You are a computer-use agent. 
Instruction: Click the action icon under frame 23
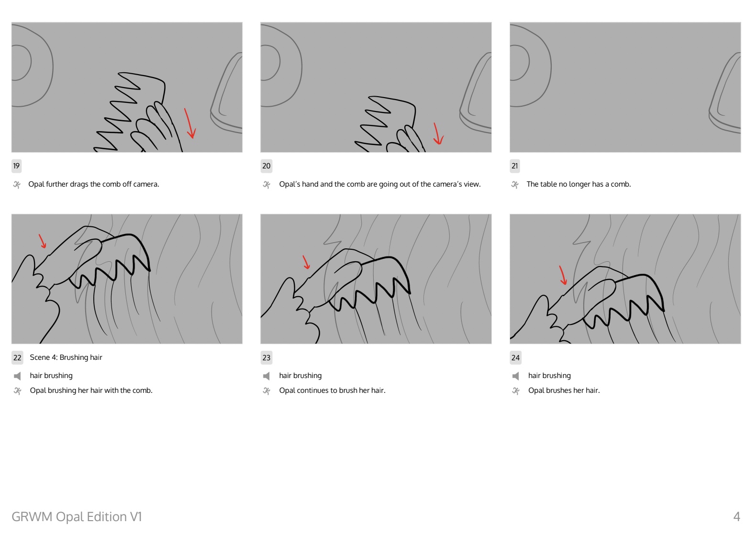pyautogui.click(x=267, y=391)
